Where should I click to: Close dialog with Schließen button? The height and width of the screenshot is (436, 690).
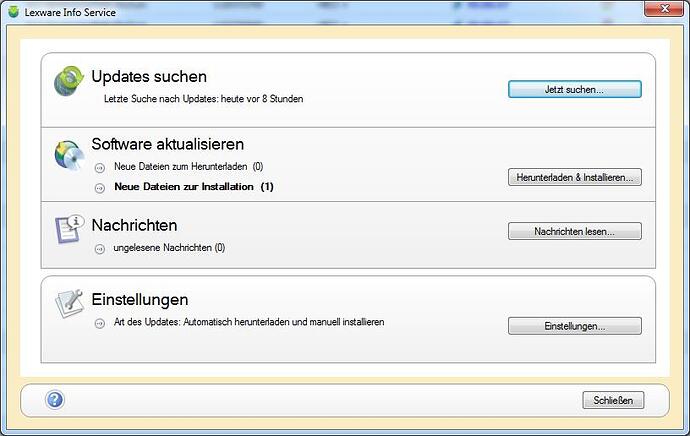point(613,400)
